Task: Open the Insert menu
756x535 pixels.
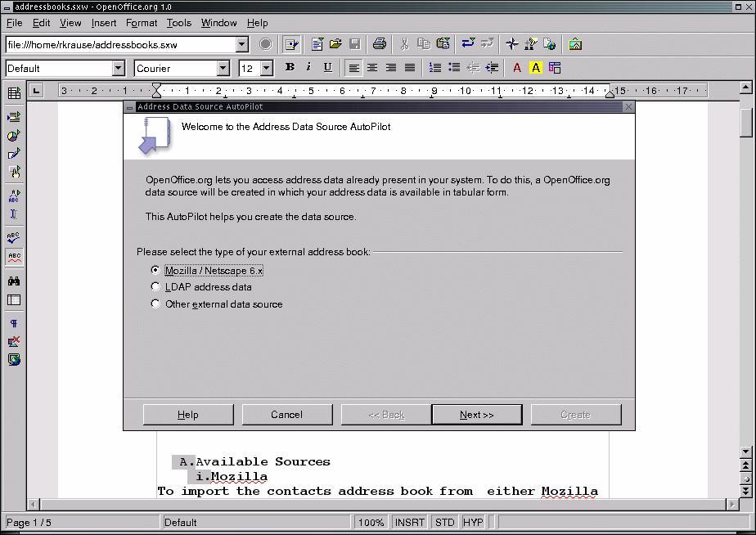Action: 104,23
